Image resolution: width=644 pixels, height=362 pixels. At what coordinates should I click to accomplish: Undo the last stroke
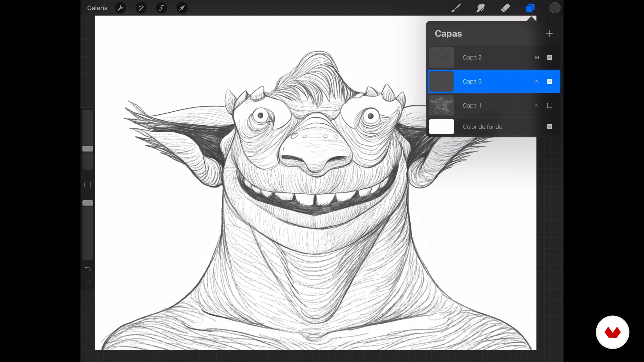click(x=88, y=269)
